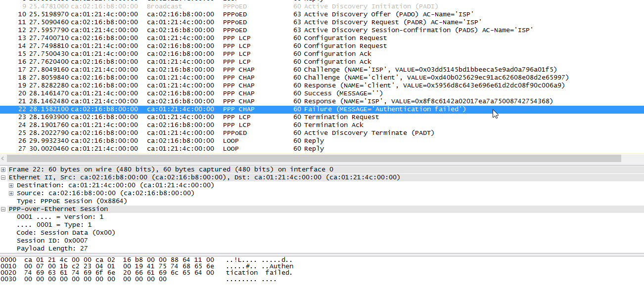Collapse the Ethernet II section
Image resolution: width=644 pixels, height=292 pixels.
[3, 177]
